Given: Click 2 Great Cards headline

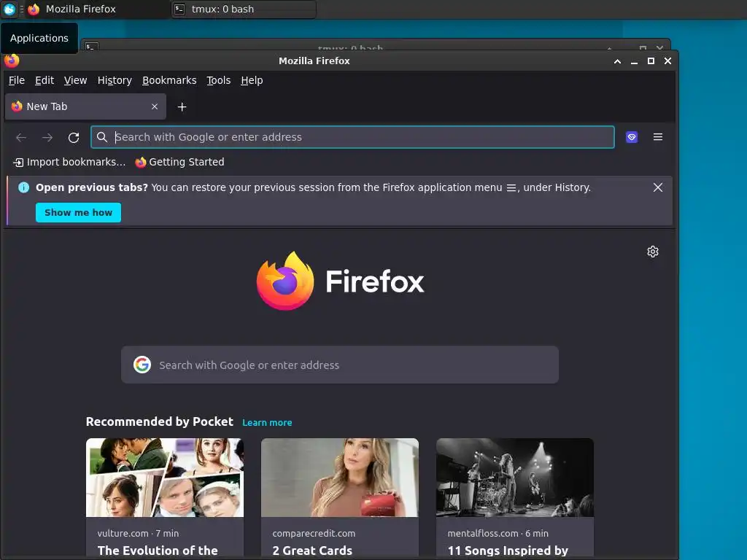Looking at the screenshot, I should (x=312, y=551).
